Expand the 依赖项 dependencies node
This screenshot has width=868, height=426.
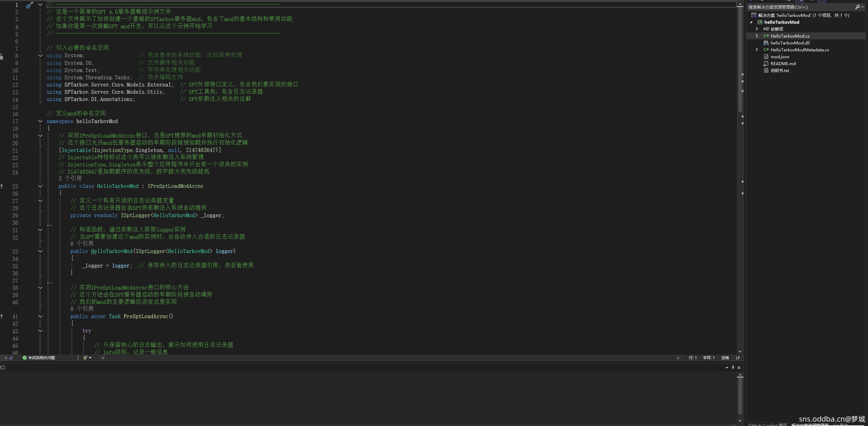757,29
